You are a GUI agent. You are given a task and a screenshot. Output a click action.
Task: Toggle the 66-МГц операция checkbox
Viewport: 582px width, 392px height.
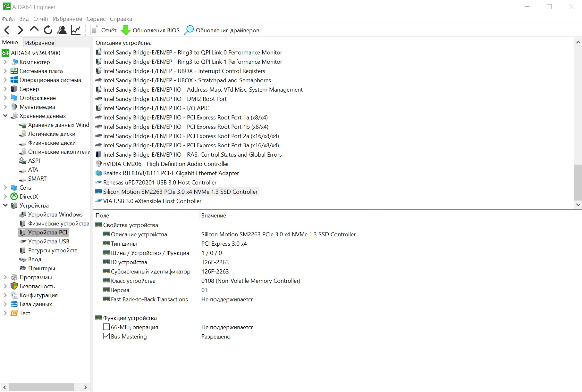click(x=106, y=327)
